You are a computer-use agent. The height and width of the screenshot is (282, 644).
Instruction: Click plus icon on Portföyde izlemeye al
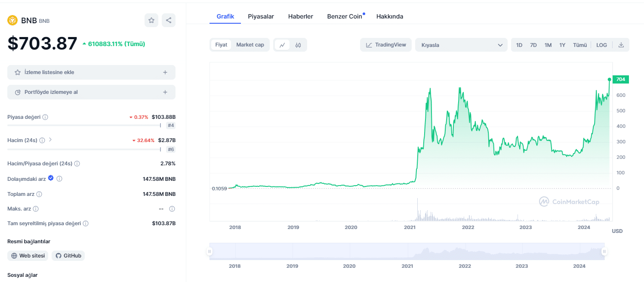165,92
